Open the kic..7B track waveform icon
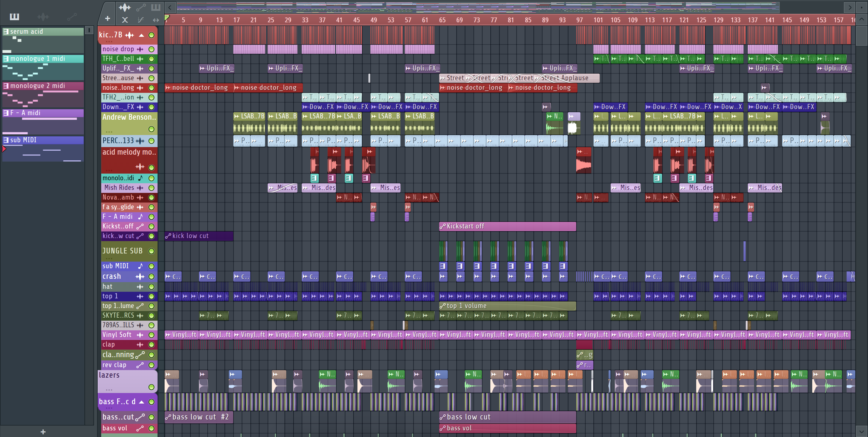The height and width of the screenshot is (437, 868). click(x=129, y=35)
